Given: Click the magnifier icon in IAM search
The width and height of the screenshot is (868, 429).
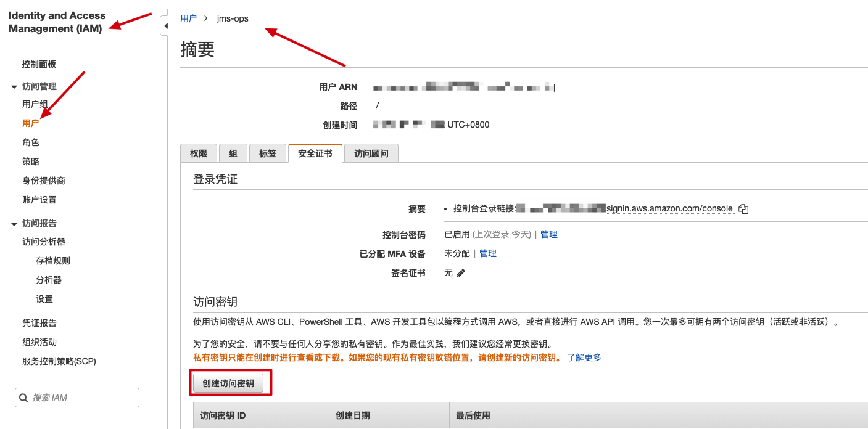Looking at the screenshot, I should (23, 398).
